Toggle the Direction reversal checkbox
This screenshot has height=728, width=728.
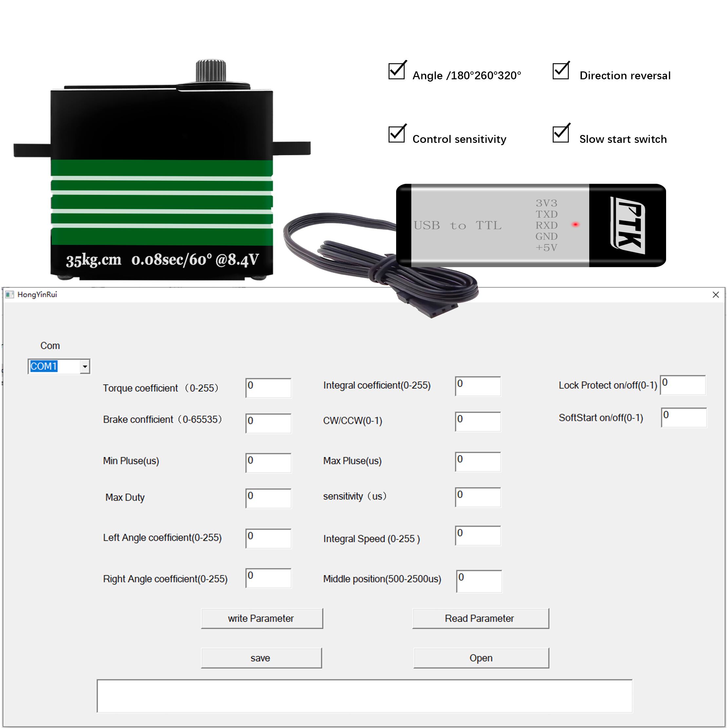(x=560, y=71)
